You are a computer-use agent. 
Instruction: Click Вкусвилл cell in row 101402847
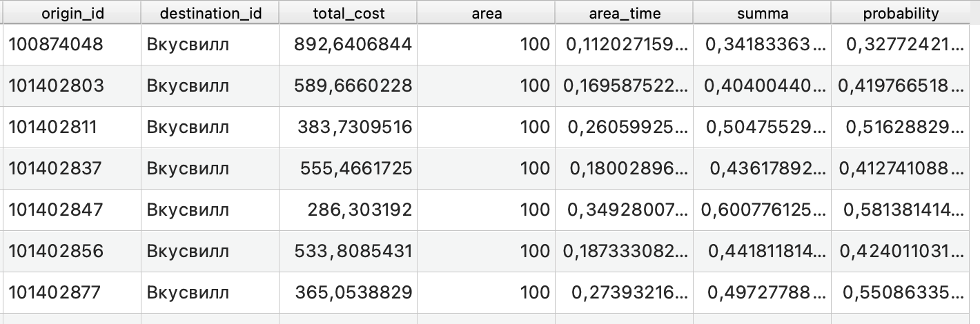pyautogui.click(x=210, y=210)
